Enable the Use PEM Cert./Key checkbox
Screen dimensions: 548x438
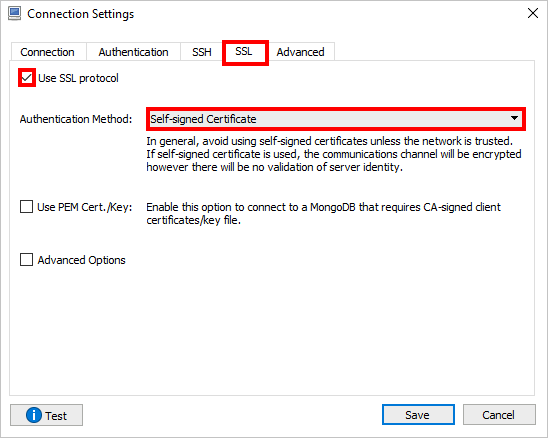(27, 207)
